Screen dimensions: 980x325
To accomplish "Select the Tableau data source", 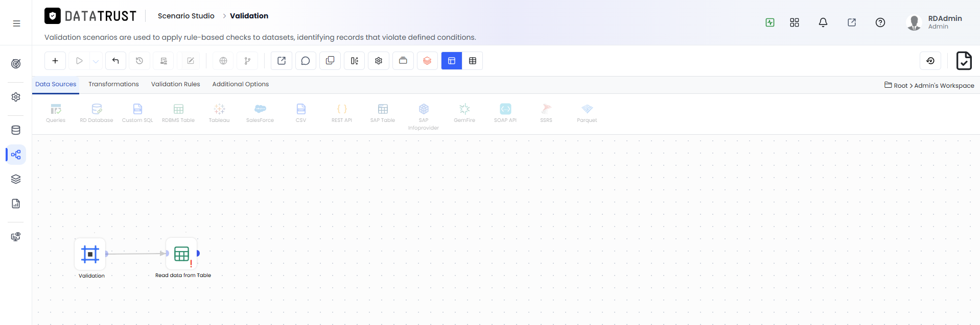I will tap(219, 113).
